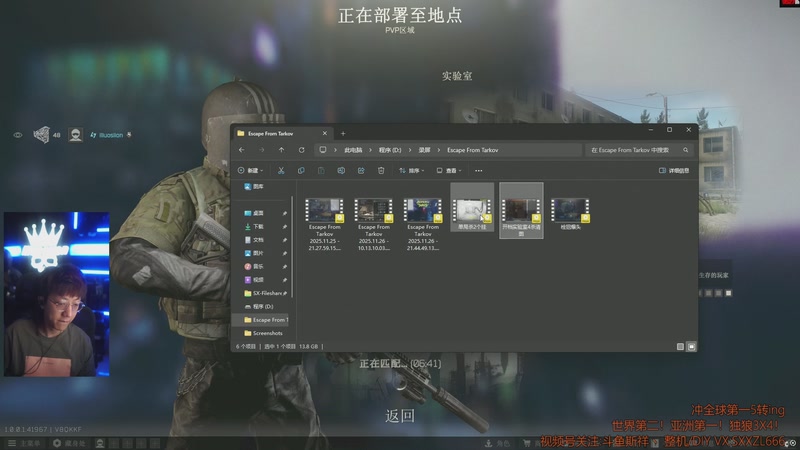Open 角色 character in game bottom bar
Screen dimensions: 800x450
click(x=497, y=443)
